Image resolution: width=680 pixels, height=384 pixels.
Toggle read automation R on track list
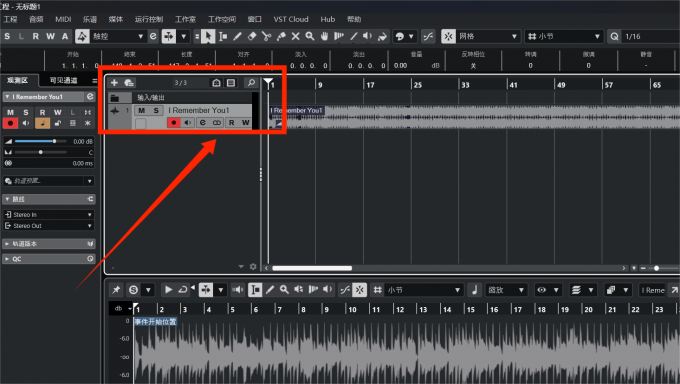pyautogui.click(x=232, y=123)
